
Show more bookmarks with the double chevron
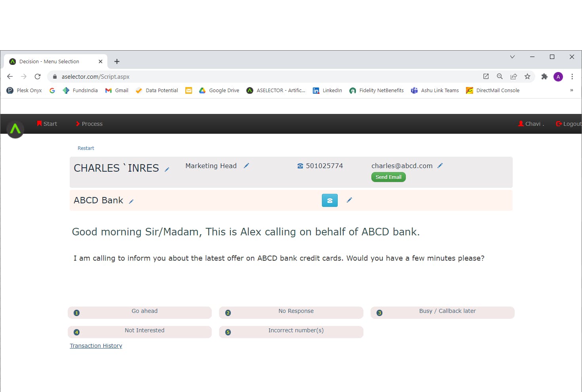(572, 90)
